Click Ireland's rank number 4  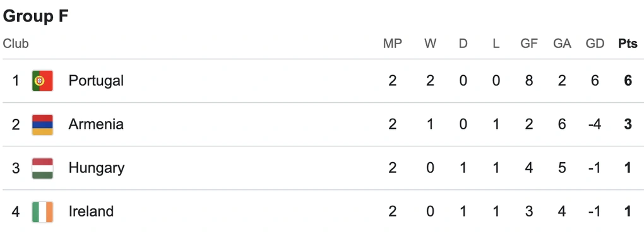click(16, 212)
